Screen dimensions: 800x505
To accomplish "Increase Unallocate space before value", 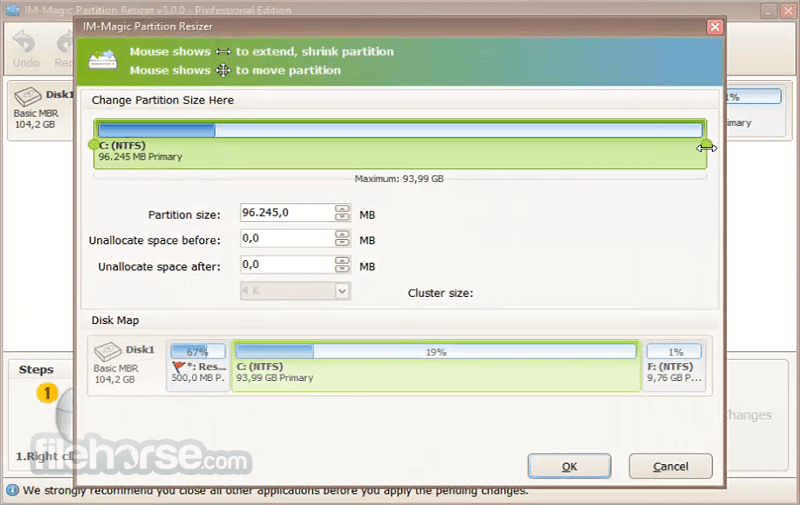I will [342, 234].
